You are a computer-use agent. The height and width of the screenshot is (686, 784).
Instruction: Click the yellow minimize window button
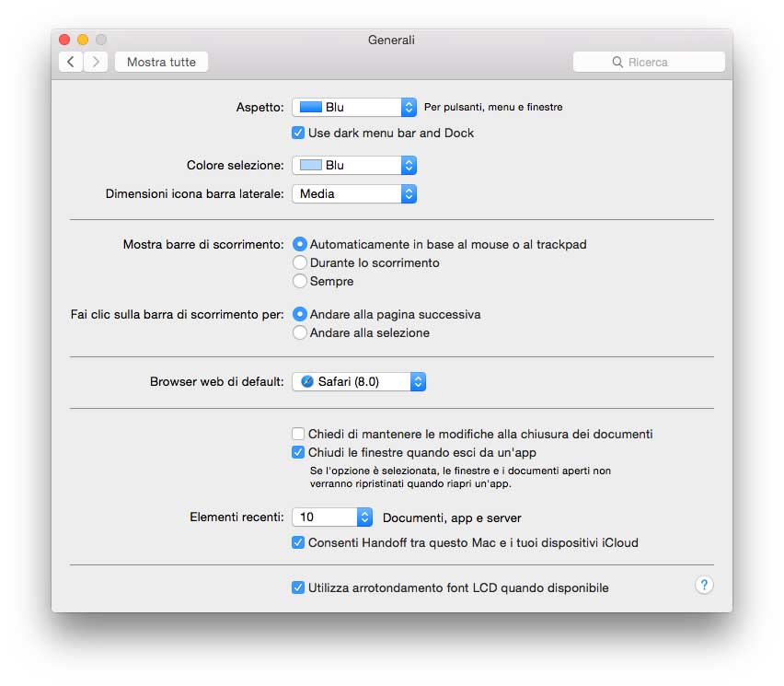pyautogui.click(x=83, y=40)
